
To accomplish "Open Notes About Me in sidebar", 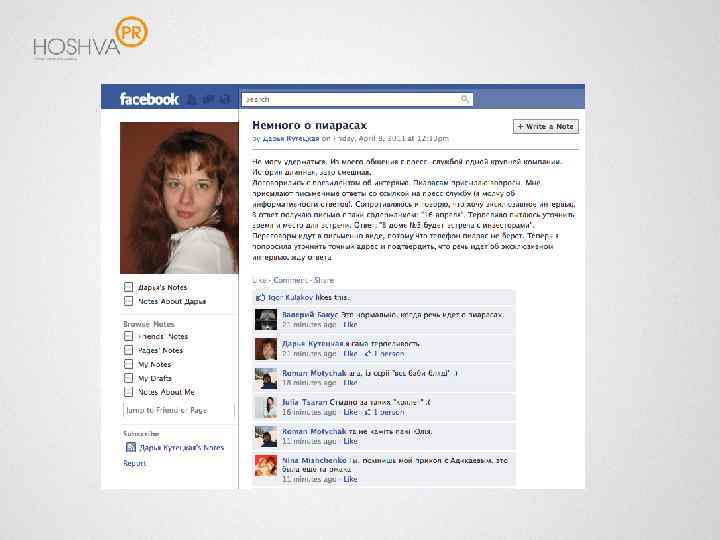I will click(x=166, y=392).
